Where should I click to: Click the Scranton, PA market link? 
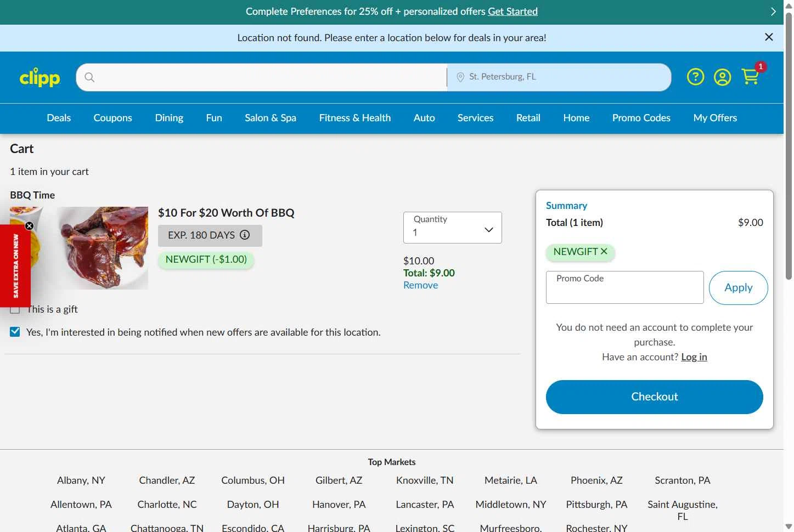pyautogui.click(x=683, y=480)
